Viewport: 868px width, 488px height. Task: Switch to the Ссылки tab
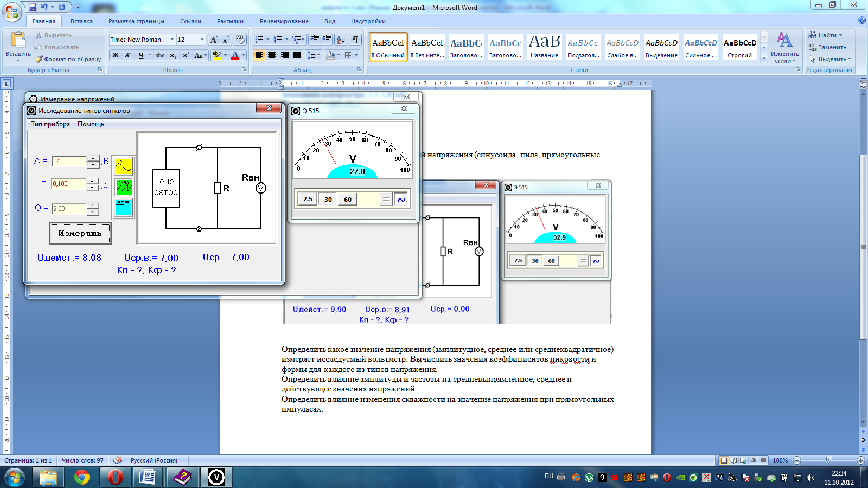[190, 21]
